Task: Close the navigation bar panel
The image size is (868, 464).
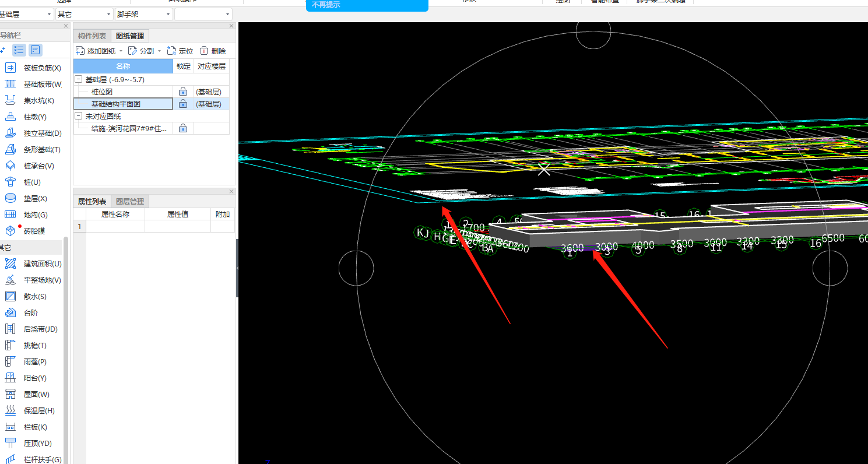Action: (66, 26)
